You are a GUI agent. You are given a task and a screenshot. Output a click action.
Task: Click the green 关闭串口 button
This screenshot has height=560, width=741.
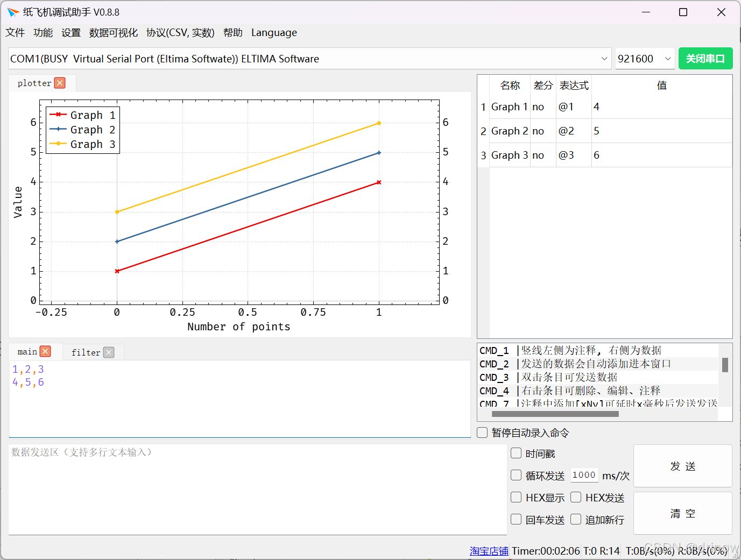tap(705, 59)
